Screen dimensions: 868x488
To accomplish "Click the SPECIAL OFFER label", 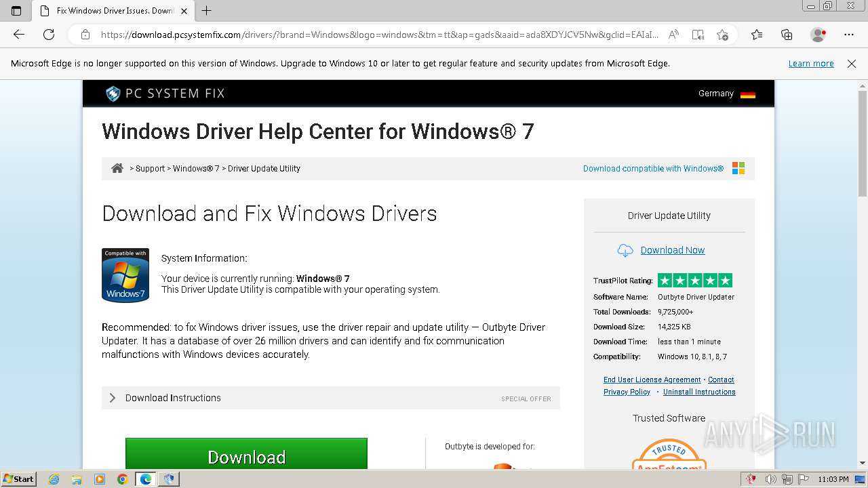I will (526, 399).
